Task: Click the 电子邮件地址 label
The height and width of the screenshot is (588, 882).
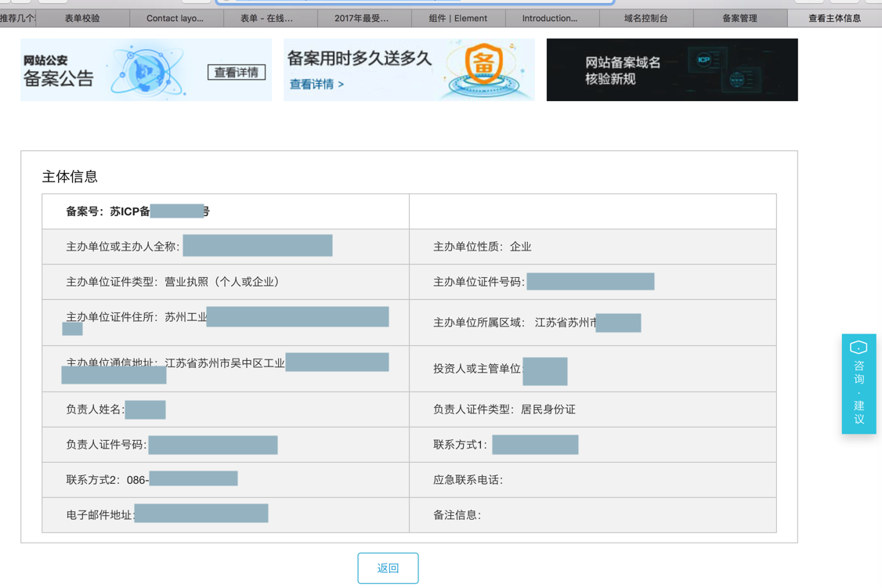Action: 100,515
